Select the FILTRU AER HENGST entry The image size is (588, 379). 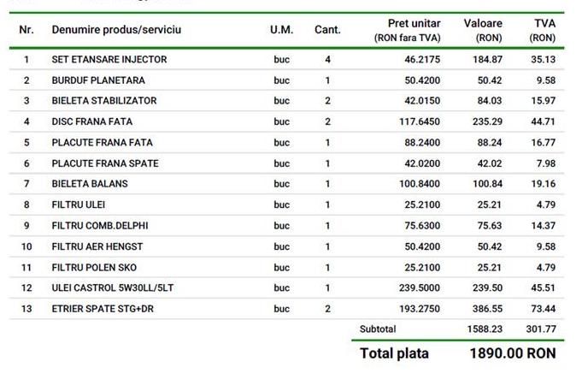pyautogui.click(x=97, y=246)
